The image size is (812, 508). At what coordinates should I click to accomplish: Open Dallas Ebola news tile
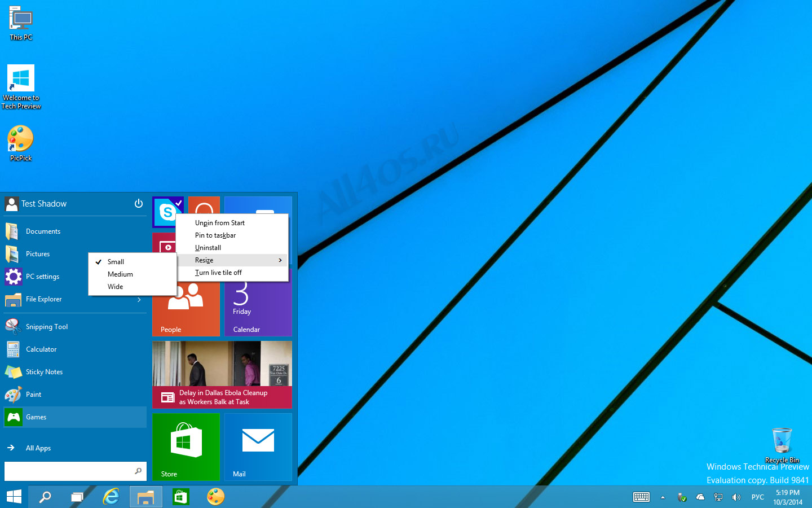(222, 375)
